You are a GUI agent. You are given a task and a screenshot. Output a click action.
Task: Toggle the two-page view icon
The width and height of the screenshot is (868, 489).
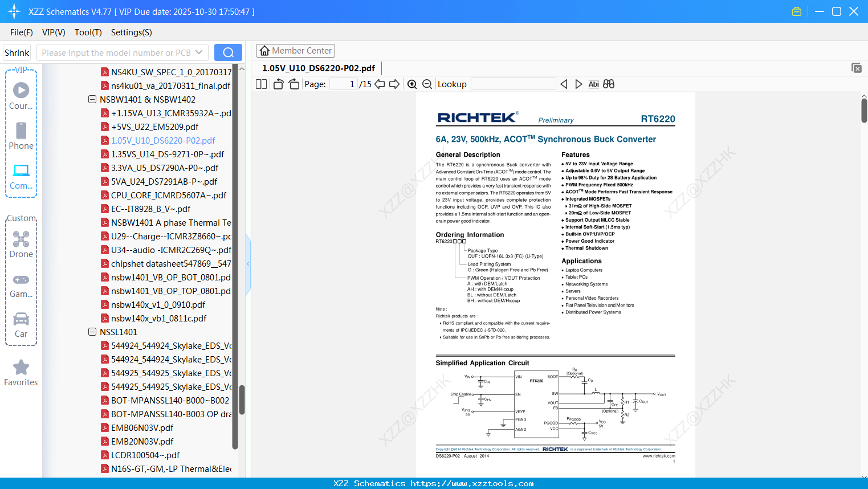(x=261, y=84)
